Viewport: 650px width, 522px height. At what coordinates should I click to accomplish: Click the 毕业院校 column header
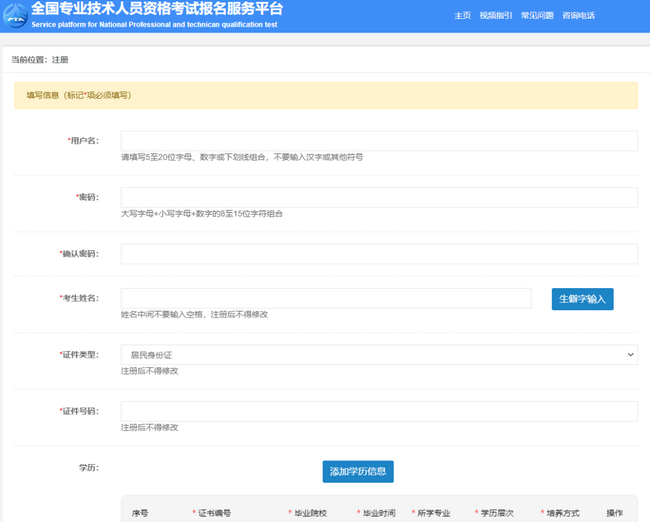coord(310,513)
